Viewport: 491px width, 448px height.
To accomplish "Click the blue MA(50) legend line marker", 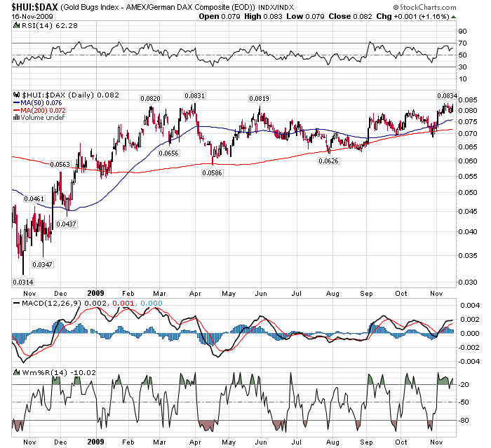I will click(17, 102).
